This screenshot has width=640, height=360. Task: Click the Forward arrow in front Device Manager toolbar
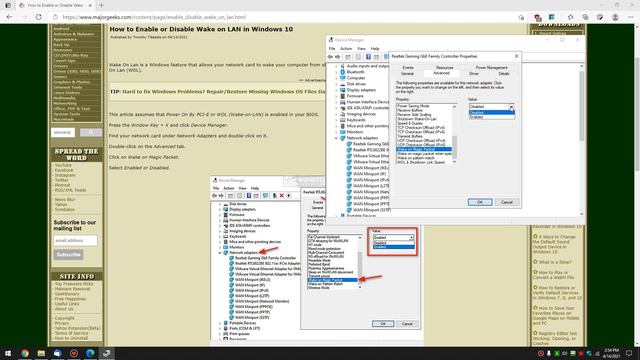point(338,57)
